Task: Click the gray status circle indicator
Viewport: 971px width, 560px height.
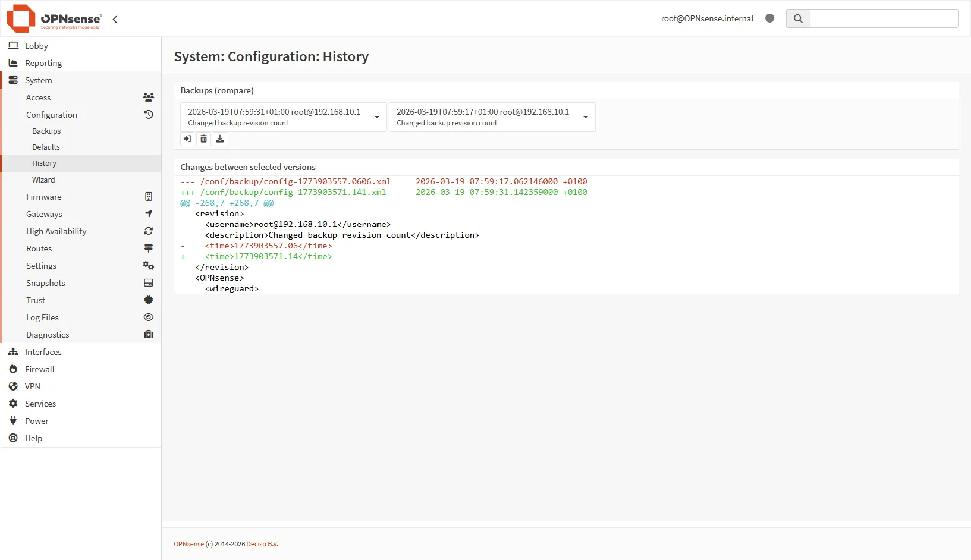Action: coord(769,18)
